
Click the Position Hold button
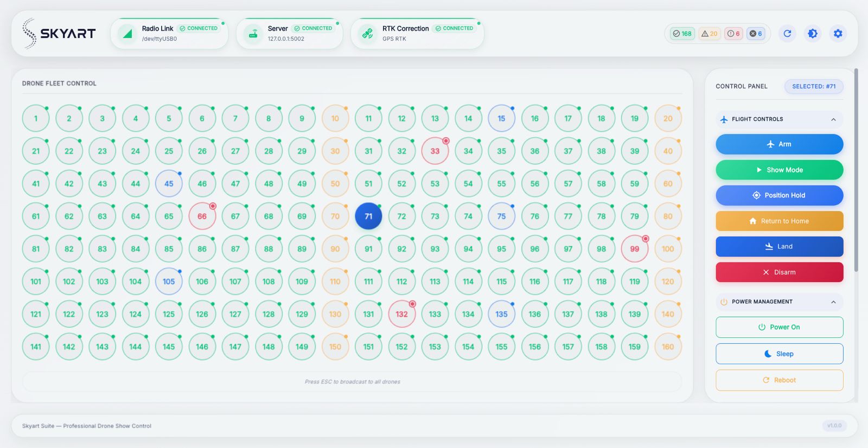coord(780,195)
